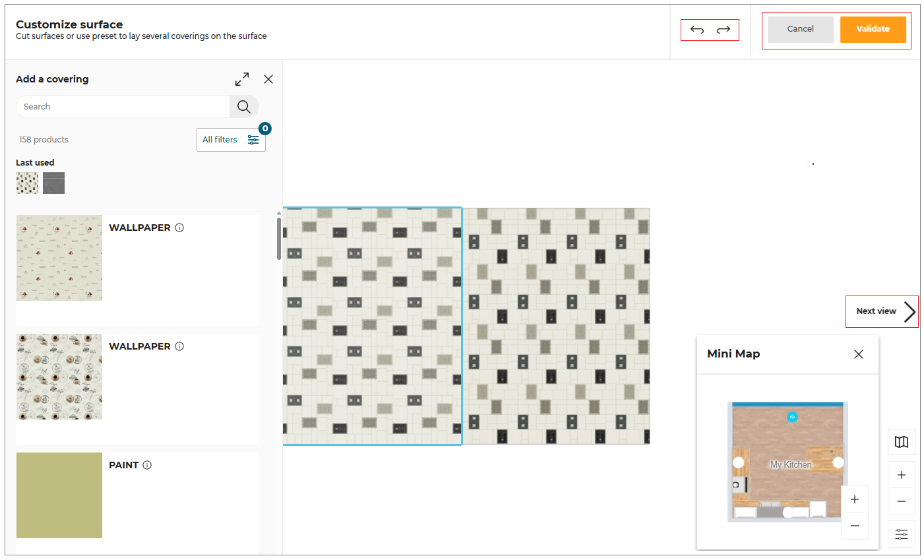Expand the Add a covering panel
Screen dimensions: 924x560
click(x=242, y=79)
